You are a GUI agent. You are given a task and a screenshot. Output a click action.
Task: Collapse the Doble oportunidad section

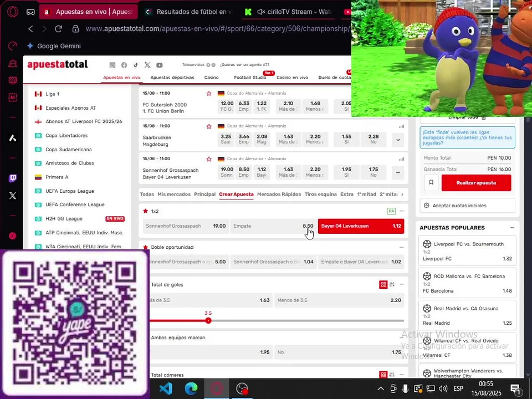(x=402, y=247)
